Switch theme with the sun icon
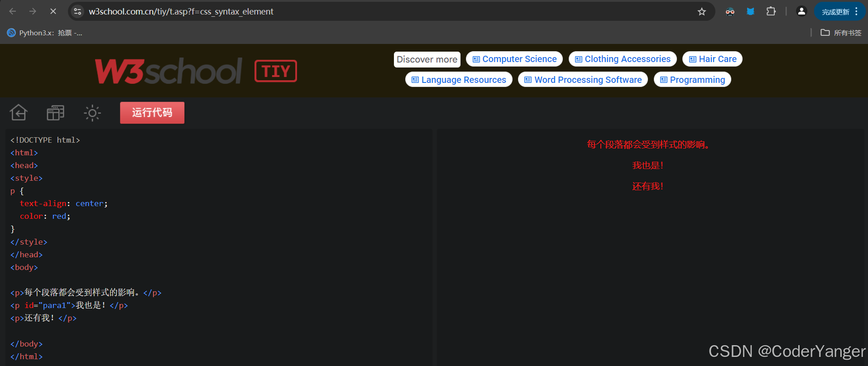The image size is (868, 366). pos(92,113)
